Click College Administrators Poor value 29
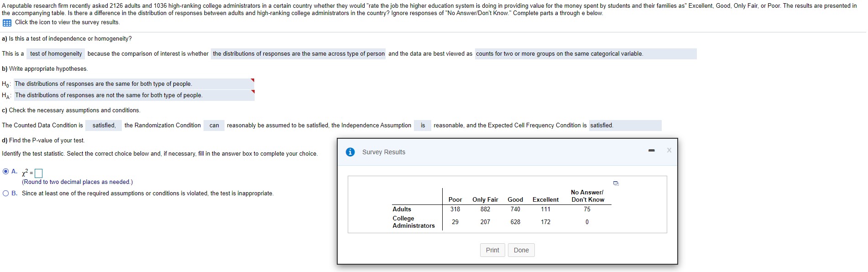Viewport: 868px width, 272px height. 455,222
